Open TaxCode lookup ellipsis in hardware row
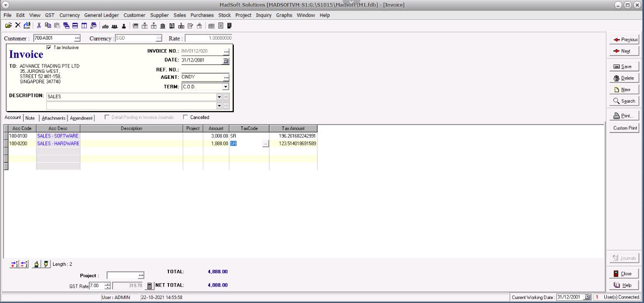This screenshot has width=644, height=303. click(266, 143)
